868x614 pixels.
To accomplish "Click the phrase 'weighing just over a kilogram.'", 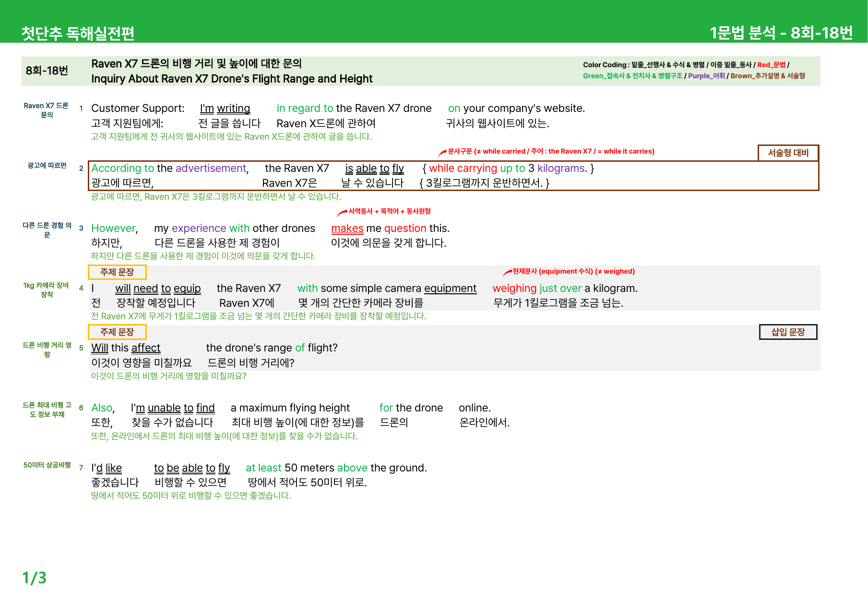I will point(565,289).
